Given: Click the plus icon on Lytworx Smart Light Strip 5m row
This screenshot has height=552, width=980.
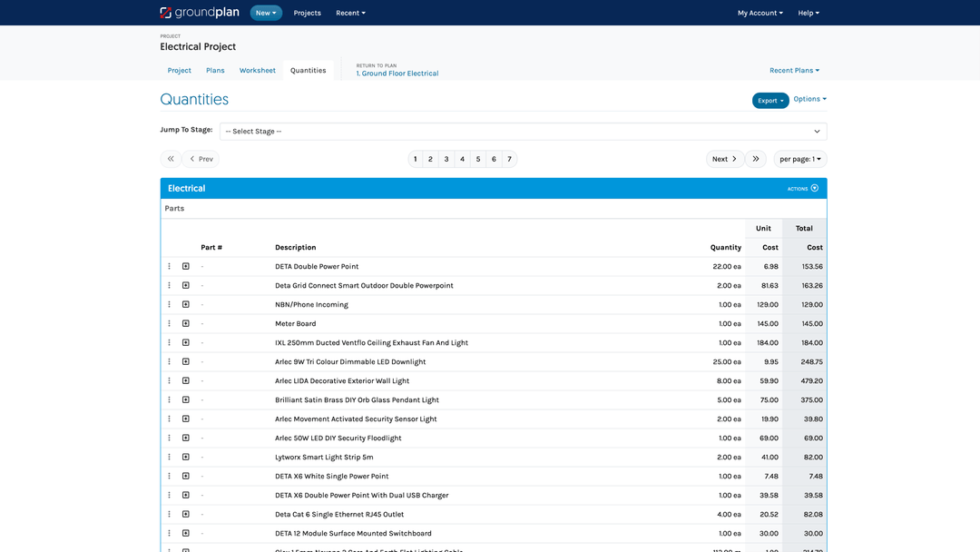Looking at the screenshot, I should tap(186, 457).
